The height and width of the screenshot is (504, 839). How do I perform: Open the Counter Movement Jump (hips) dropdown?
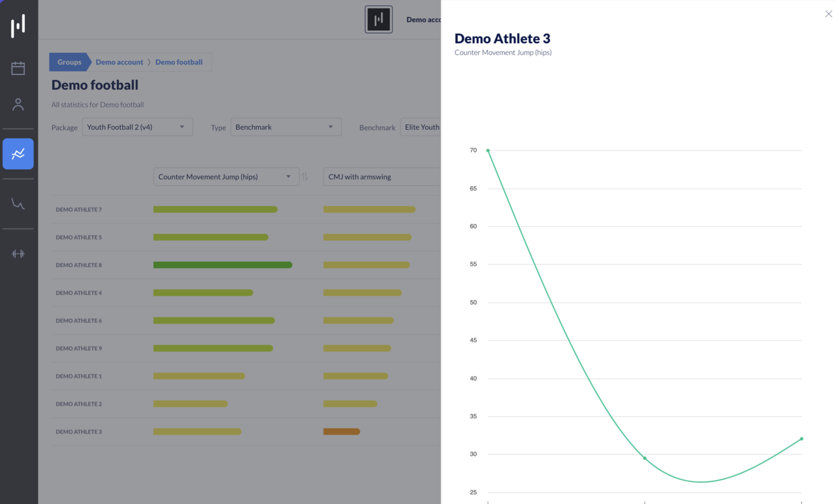[x=226, y=177]
